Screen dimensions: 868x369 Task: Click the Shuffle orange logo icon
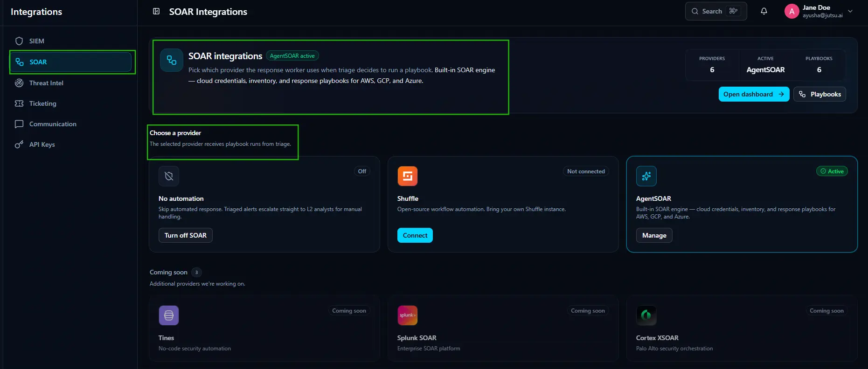pos(408,176)
